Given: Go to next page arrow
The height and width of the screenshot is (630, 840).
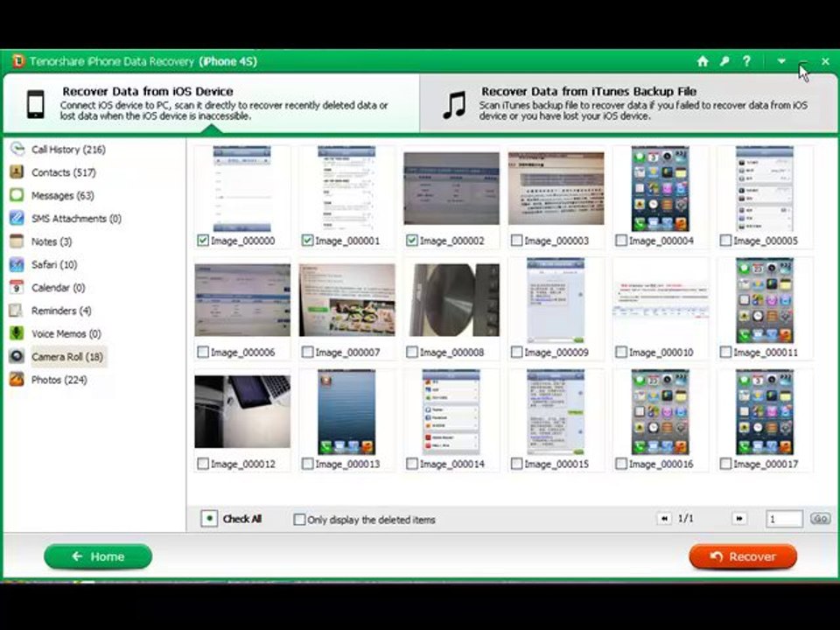Looking at the screenshot, I should [x=739, y=519].
